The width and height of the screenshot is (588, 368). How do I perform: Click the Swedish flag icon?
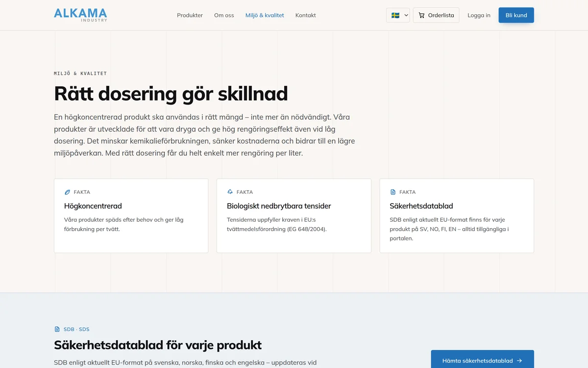tap(395, 15)
